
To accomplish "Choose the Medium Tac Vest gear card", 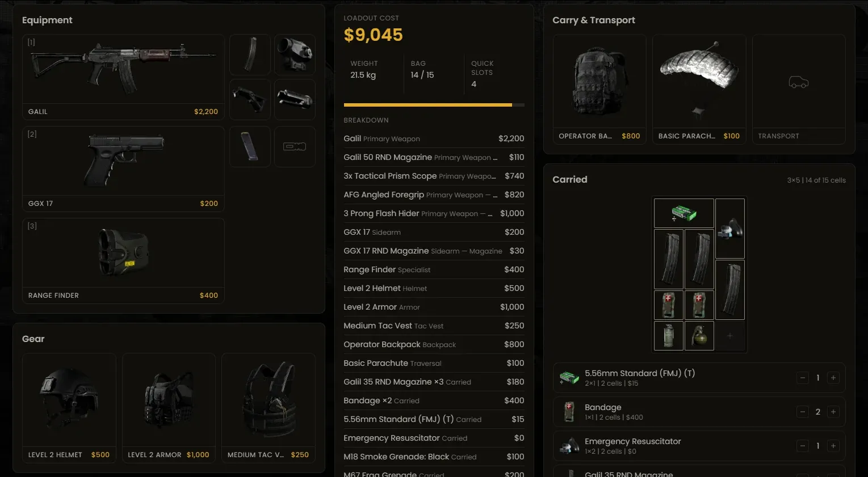I will click(x=269, y=408).
